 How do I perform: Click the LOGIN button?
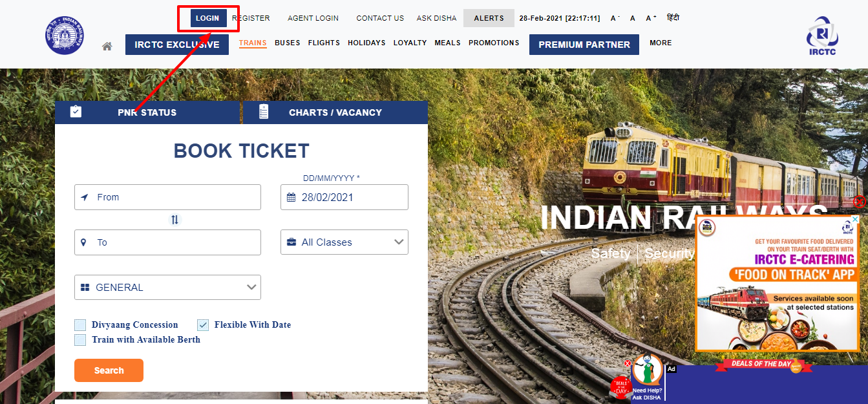click(207, 18)
